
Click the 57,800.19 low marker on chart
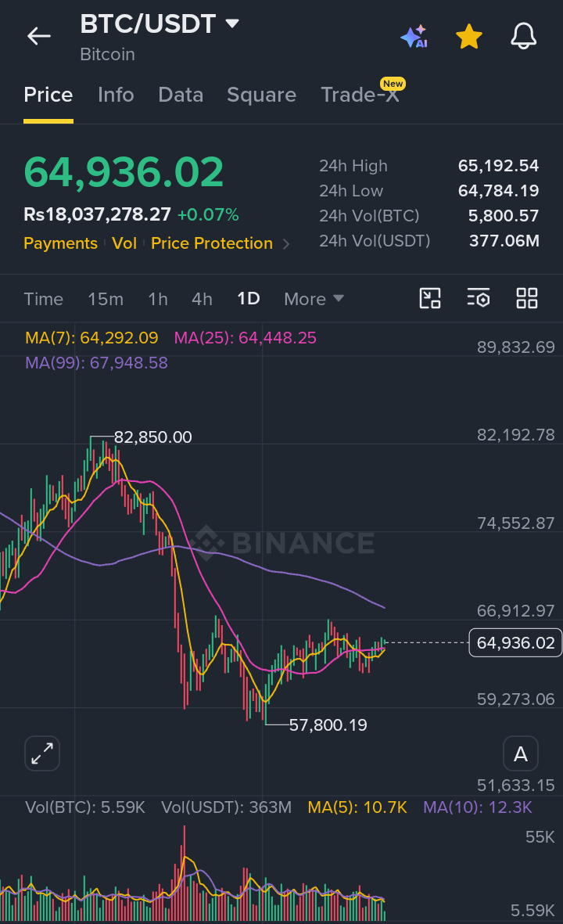pyautogui.click(x=328, y=724)
